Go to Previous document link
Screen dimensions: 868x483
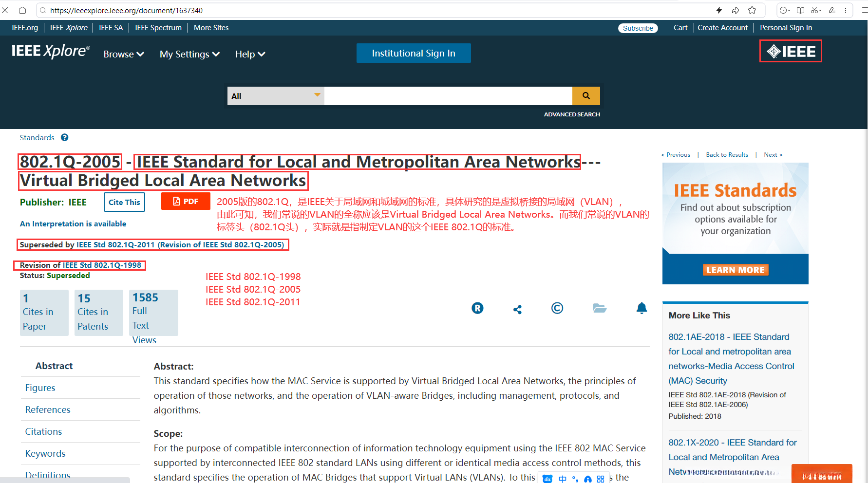coord(676,155)
